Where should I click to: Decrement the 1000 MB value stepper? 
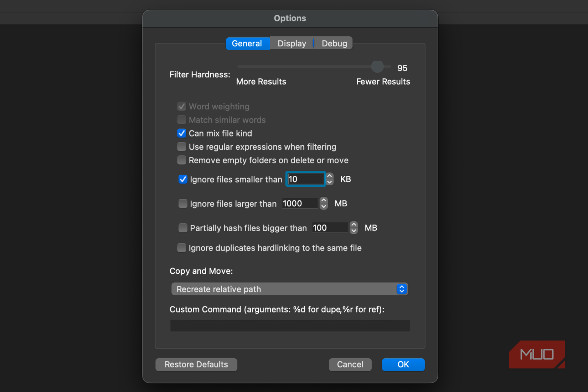click(324, 207)
